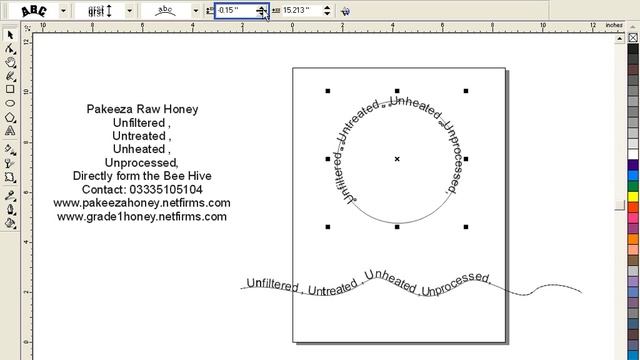This screenshot has width=640, height=360.
Task: Click the vertical scrollbar thumb
Action: (620, 205)
